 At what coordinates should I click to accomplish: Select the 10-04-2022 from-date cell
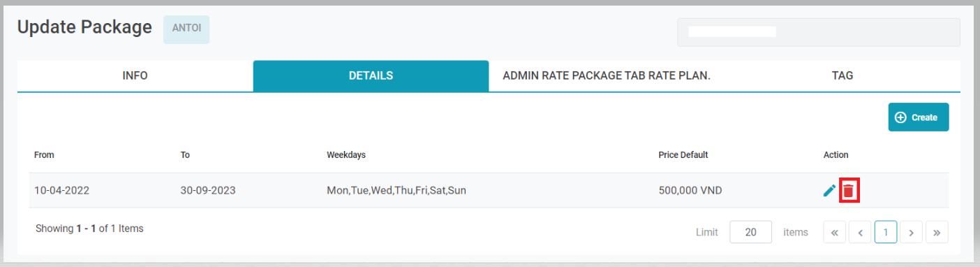click(62, 190)
